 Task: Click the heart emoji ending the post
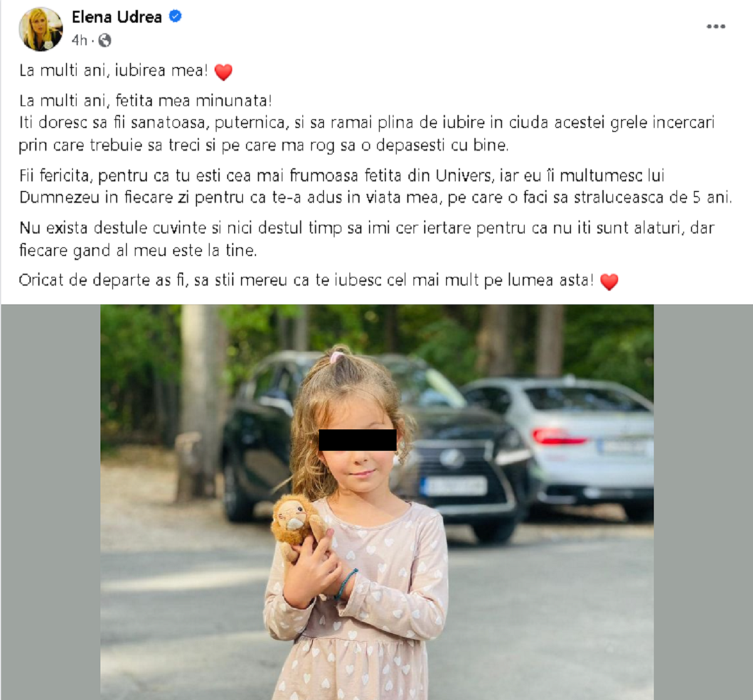609,281
